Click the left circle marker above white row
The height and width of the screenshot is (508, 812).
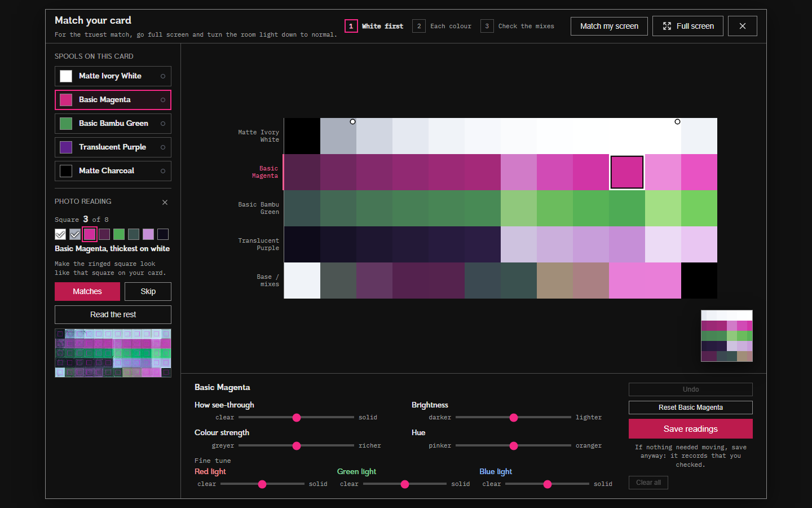point(353,121)
